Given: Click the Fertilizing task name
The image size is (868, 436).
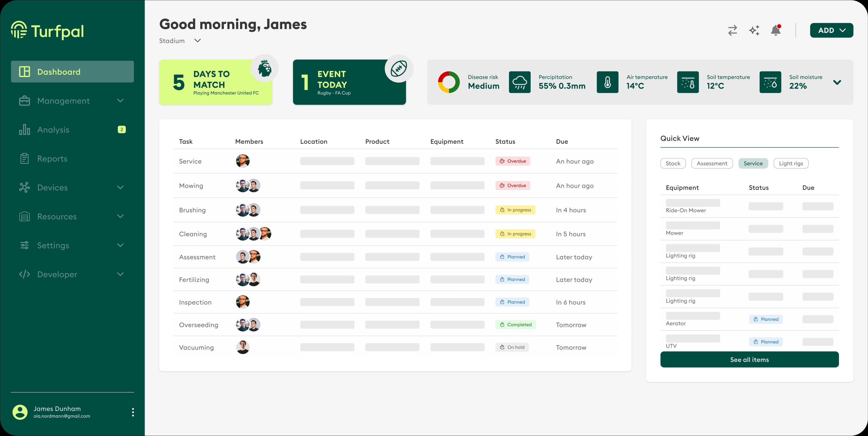Looking at the screenshot, I should [x=194, y=280].
